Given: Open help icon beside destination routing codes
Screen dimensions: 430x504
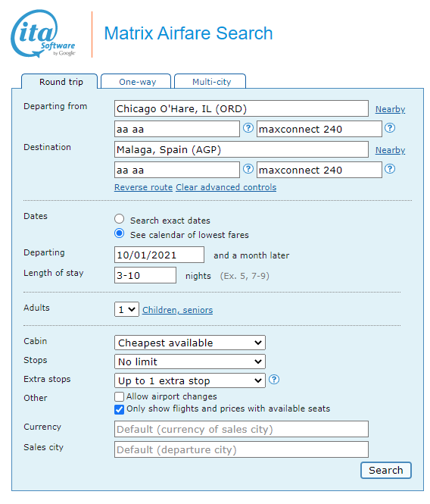Looking at the screenshot, I should tap(248, 169).
